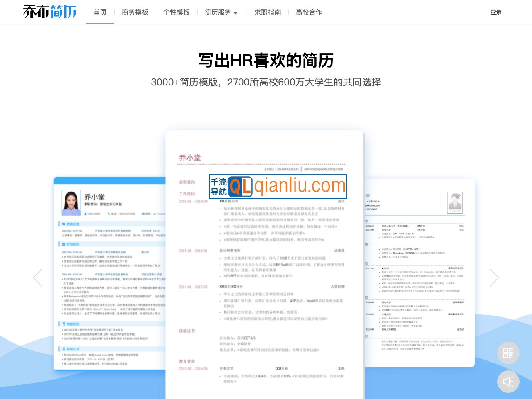Mute the page audio with speaker icon
Screen dimensions: 532x399
coord(508,382)
